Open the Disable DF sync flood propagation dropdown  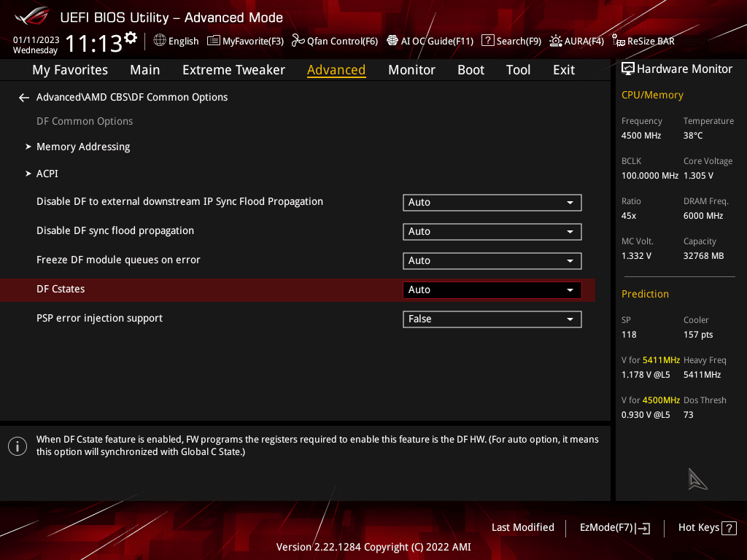click(492, 231)
